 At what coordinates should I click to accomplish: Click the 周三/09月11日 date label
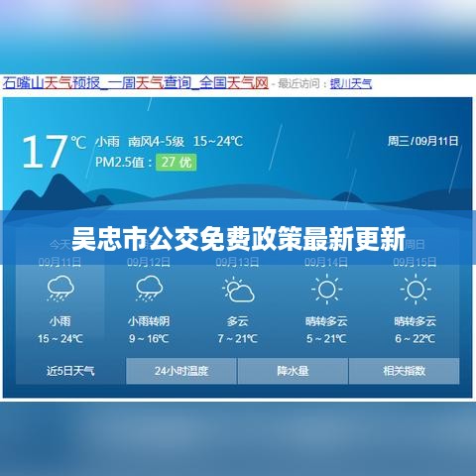point(422,141)
